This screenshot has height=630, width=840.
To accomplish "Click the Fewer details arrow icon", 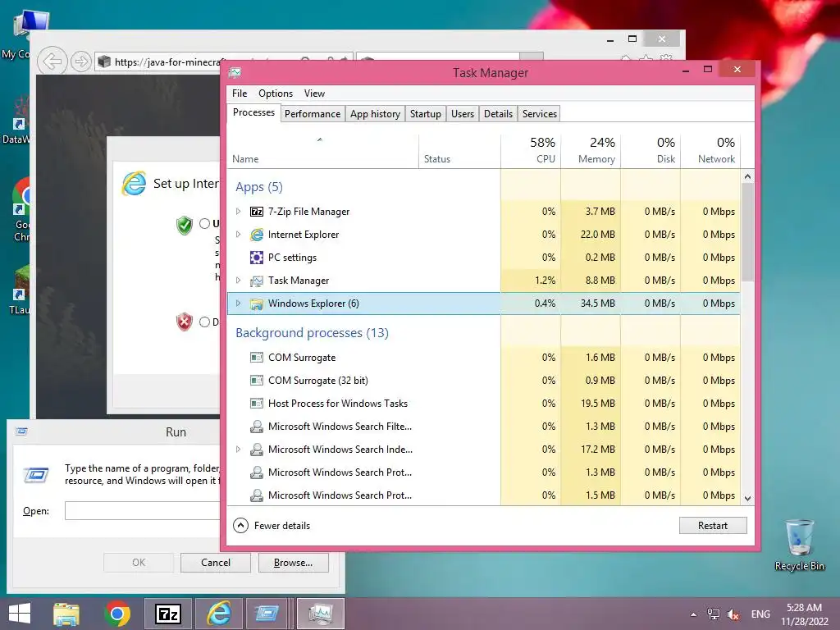I will [240, 526].
